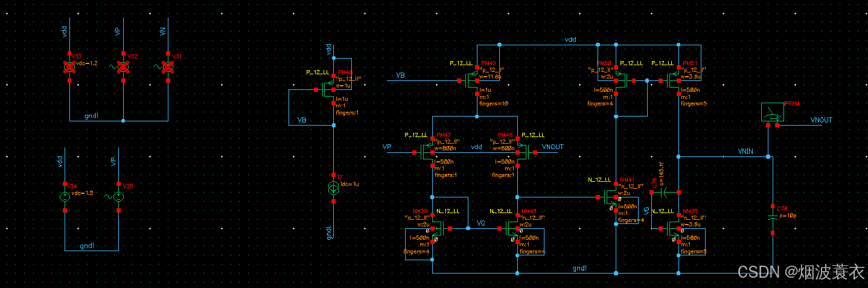Click the fingers=10 text under PM49

tap(493, 104)
